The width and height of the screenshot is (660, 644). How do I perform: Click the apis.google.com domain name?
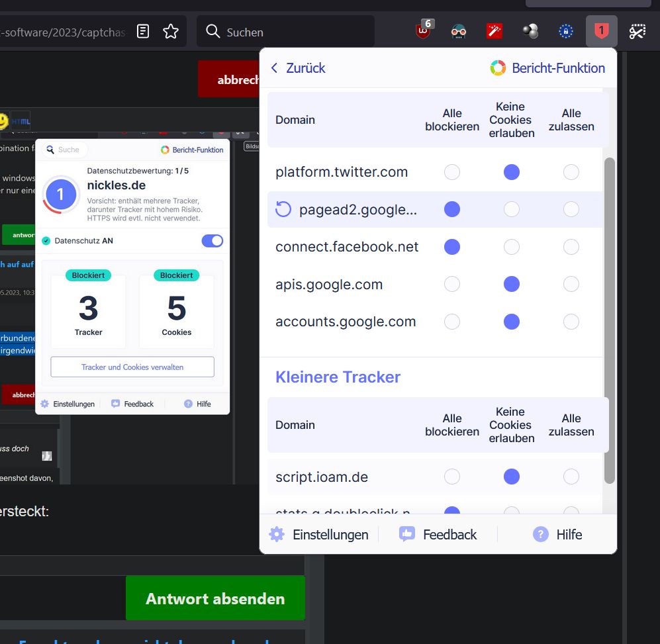click(x=329, y=285)
